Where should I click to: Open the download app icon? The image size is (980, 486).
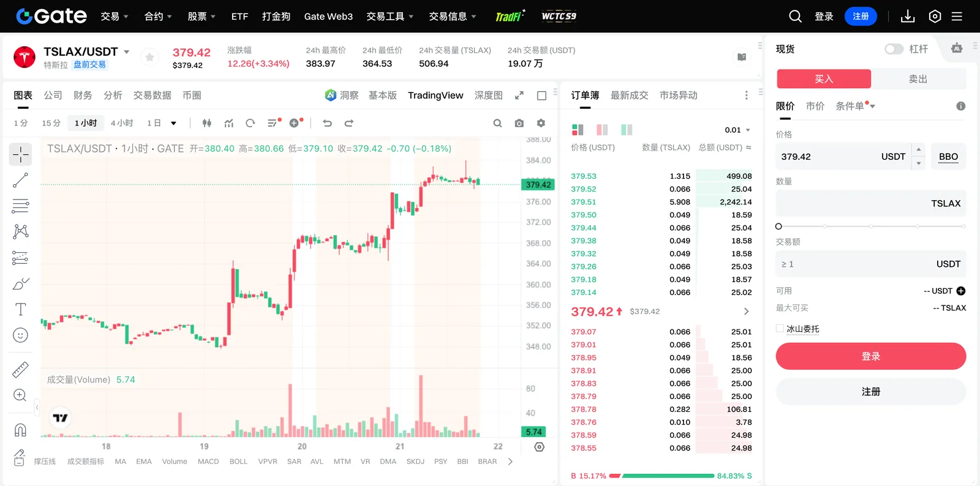click(908, 17)
